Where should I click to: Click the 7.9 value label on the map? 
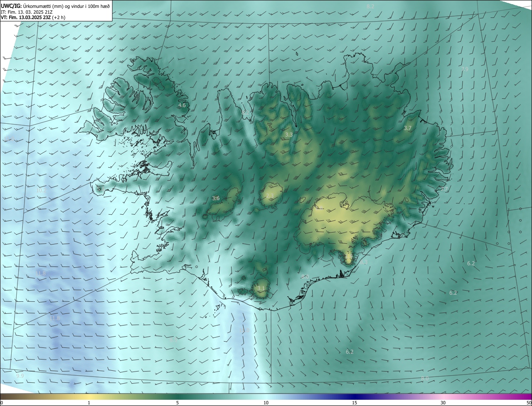(x=465, y=69)
